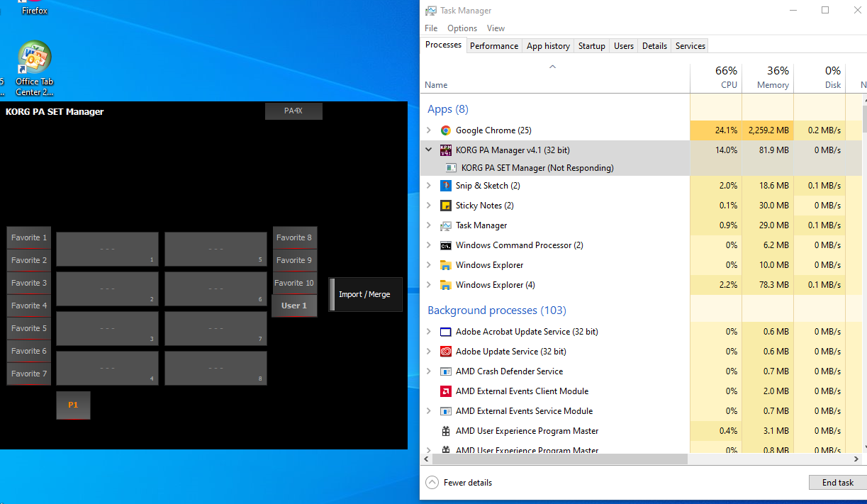Click the Windows Command Processor icon
The height and width of the screenshot is (504, 867).
coord(446,245)
